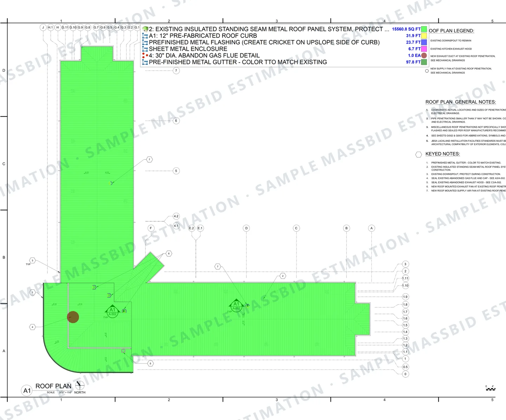Click the 'KEYED NOTES:' heading text
Viewport: 506px width, 420px height.
442,154
